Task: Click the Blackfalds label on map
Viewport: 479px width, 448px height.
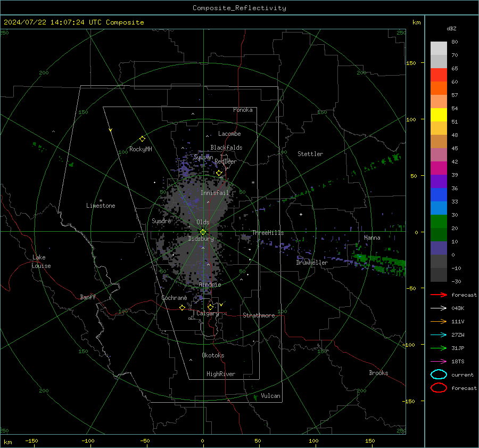Action: click(226, 148)
